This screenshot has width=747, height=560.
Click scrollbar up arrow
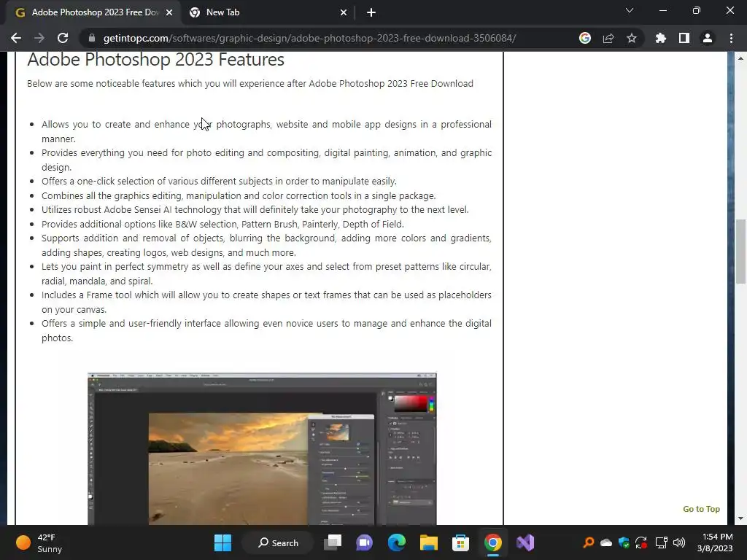(740, 58)
